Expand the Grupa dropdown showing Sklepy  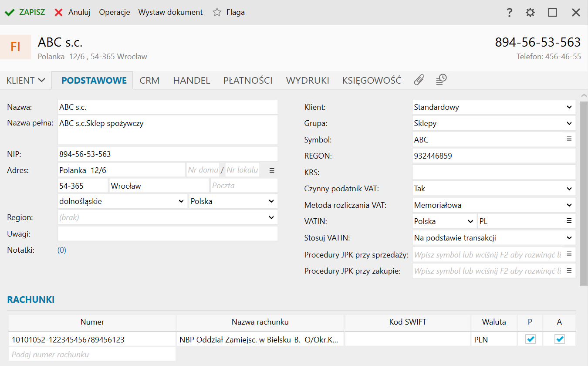coord(569,123)
